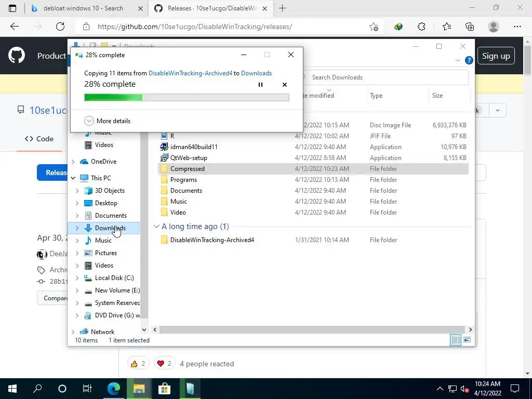
Task: Add this page to favorites star icon
Action: tap(374, 26)
